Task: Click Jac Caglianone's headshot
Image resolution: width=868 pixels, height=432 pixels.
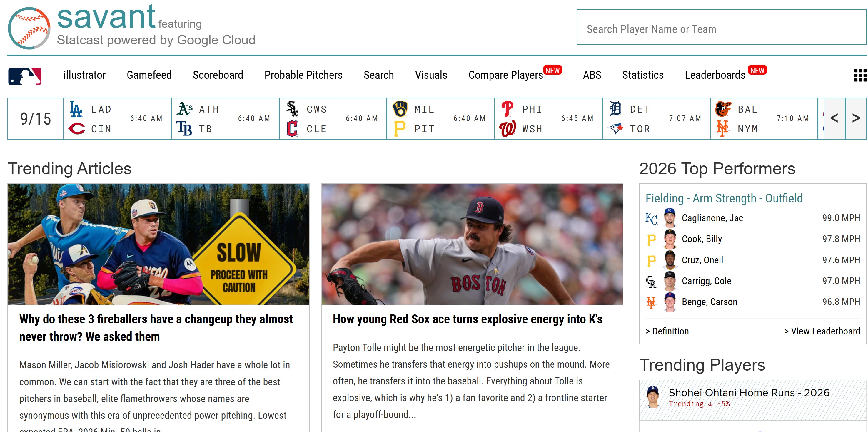Action: (670, 217)
